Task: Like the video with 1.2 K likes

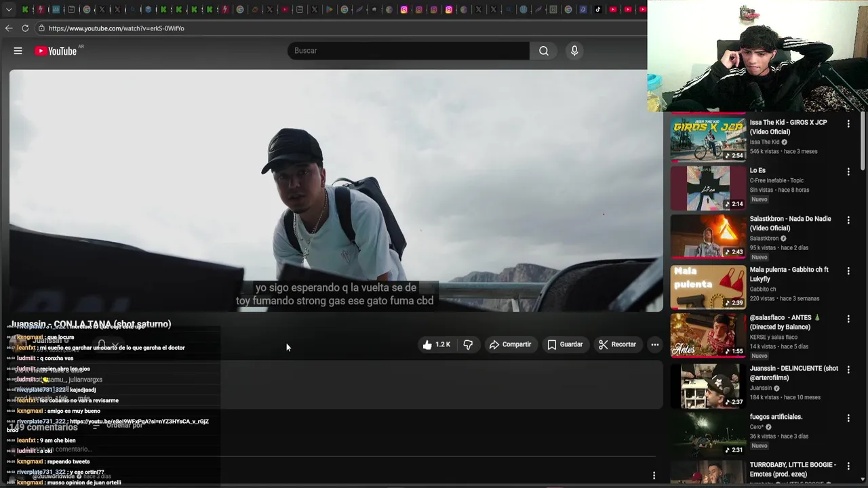Action: [436, 344]
